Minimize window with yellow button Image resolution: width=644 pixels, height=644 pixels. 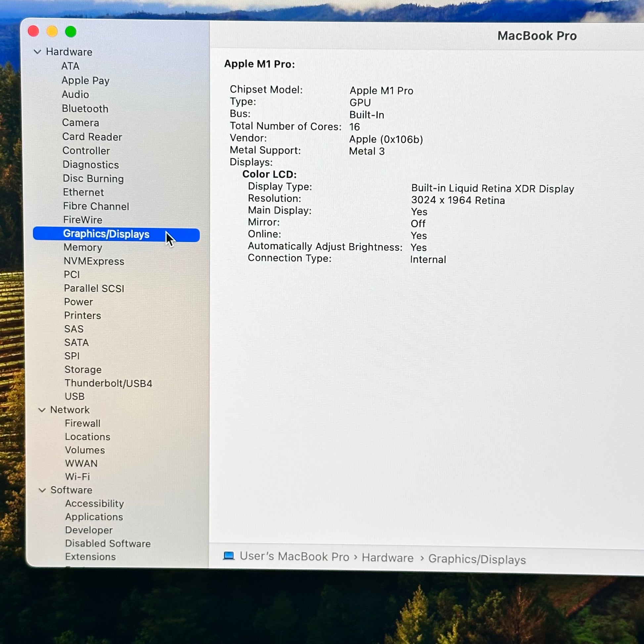[x=52, y=31]
